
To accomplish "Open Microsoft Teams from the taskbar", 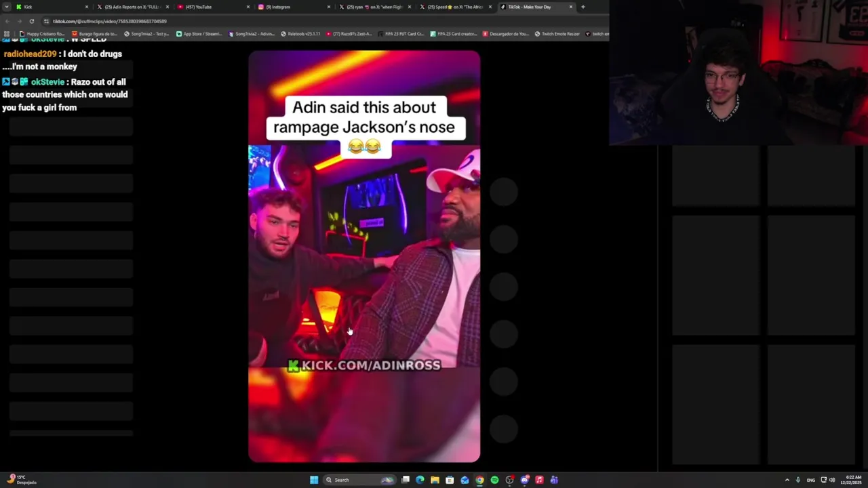I will [x=554, y=480].
